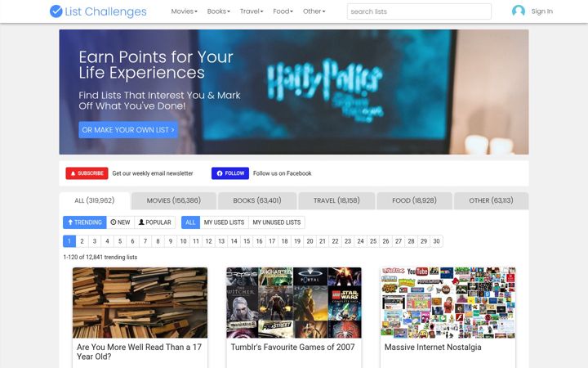The image size is (588, 368).
Task: Click the Sign In link
Action: tap(542, 11)
